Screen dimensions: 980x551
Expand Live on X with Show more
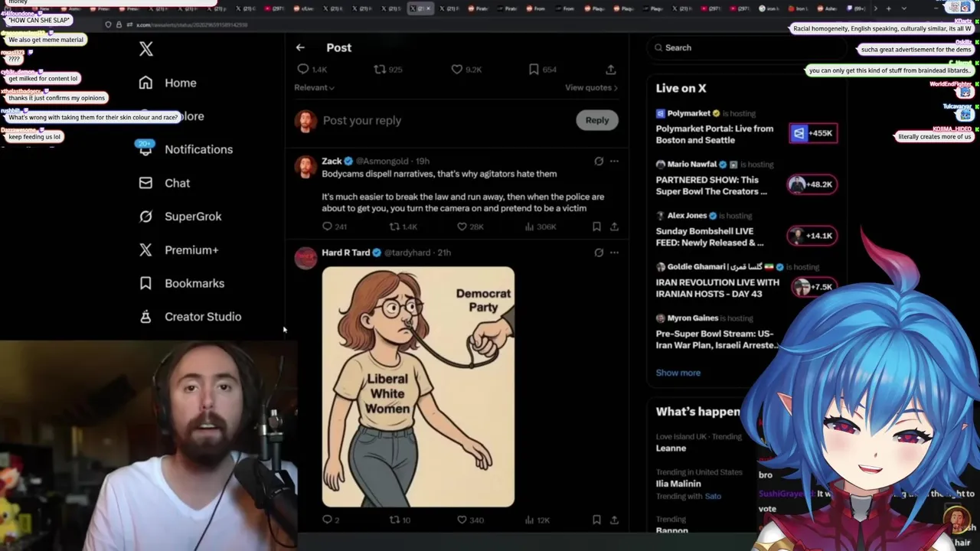point(678,373)
